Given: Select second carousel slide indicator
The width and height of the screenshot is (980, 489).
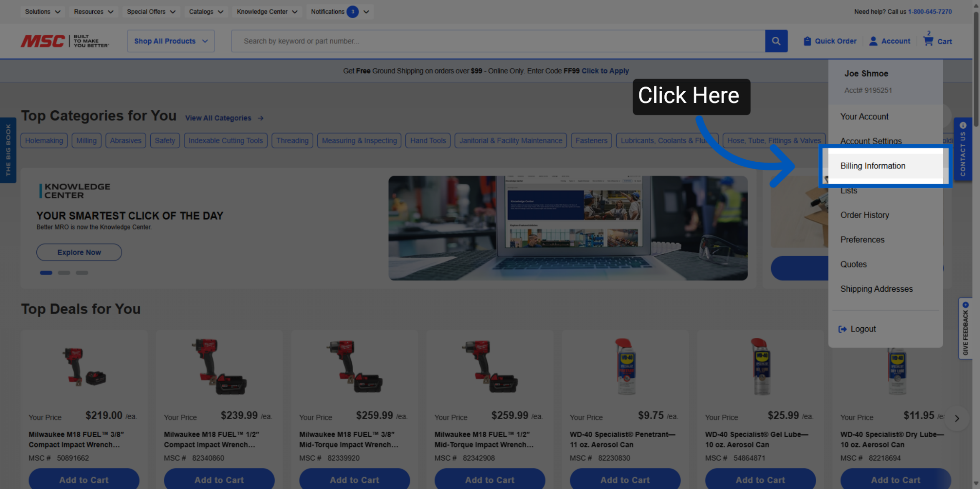Looking at the screenshot, I should pos(64,273).
